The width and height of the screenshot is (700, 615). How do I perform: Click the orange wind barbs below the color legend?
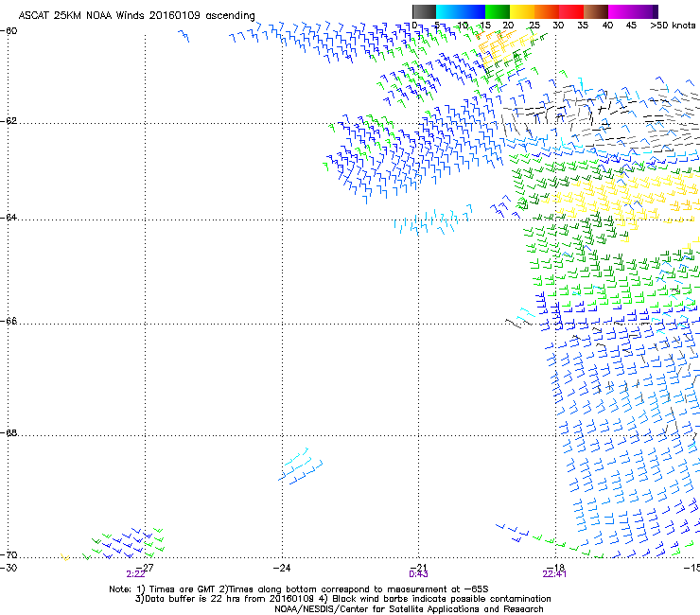498,44
